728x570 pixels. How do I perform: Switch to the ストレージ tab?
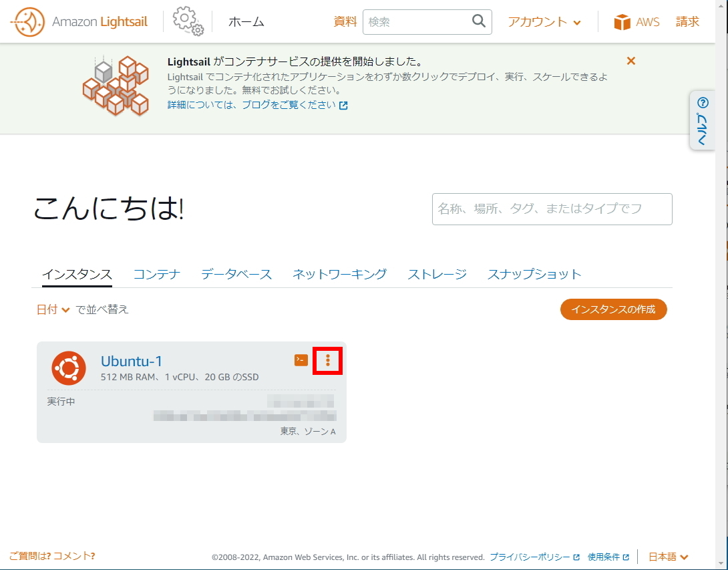[x=437, y=274]
